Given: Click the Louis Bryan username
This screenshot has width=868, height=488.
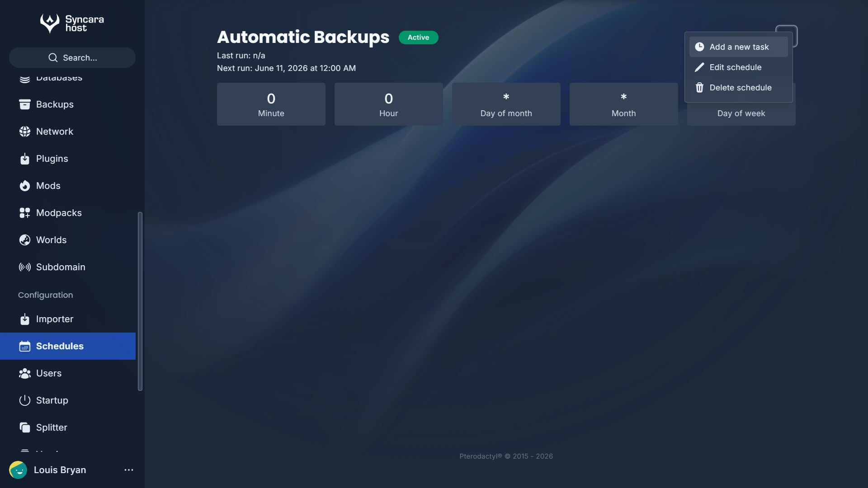Looking at the screenshot, I should coord(60,470).
